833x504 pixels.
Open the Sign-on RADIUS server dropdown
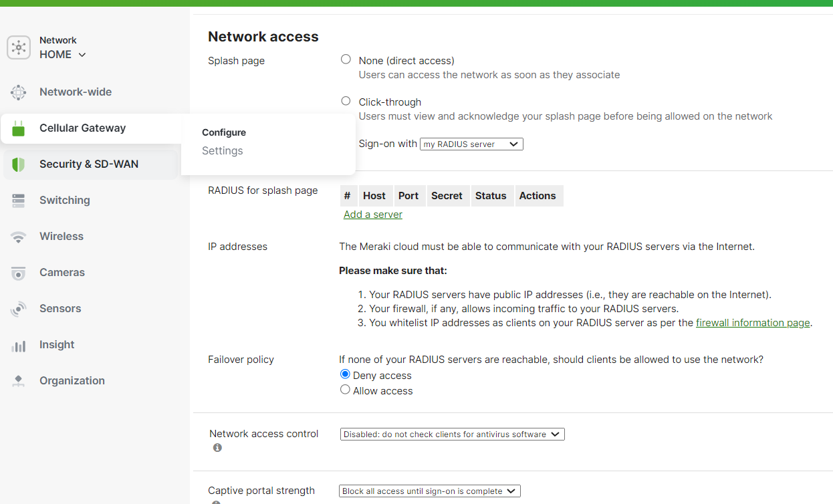(471, 144)
